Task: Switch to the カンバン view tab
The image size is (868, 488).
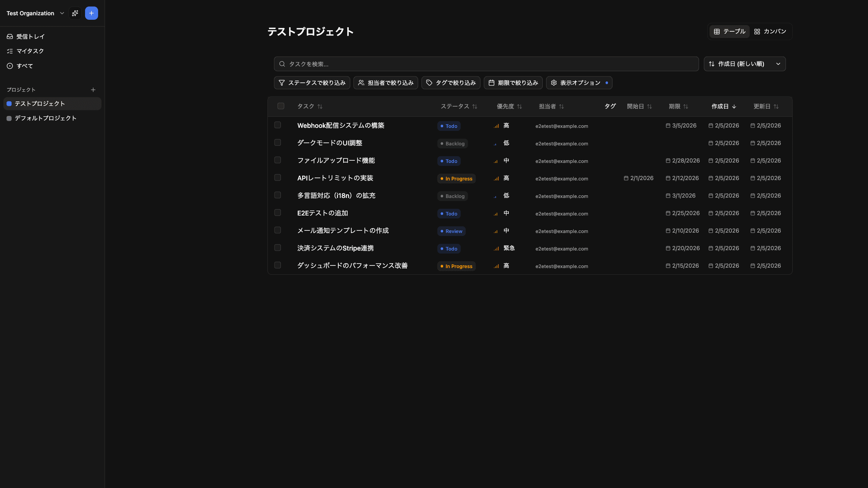Action: pyautogui.click(x=770, y=31)
